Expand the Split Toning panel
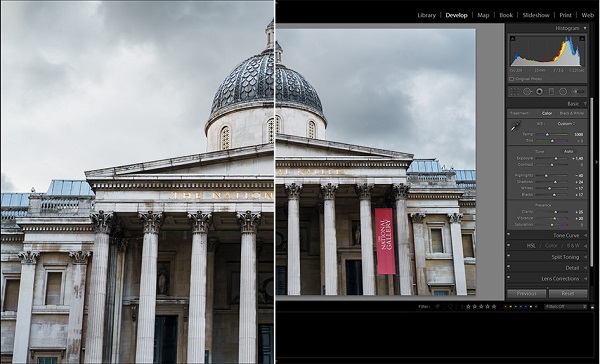 pyautogui.click(x=585, y=257)
